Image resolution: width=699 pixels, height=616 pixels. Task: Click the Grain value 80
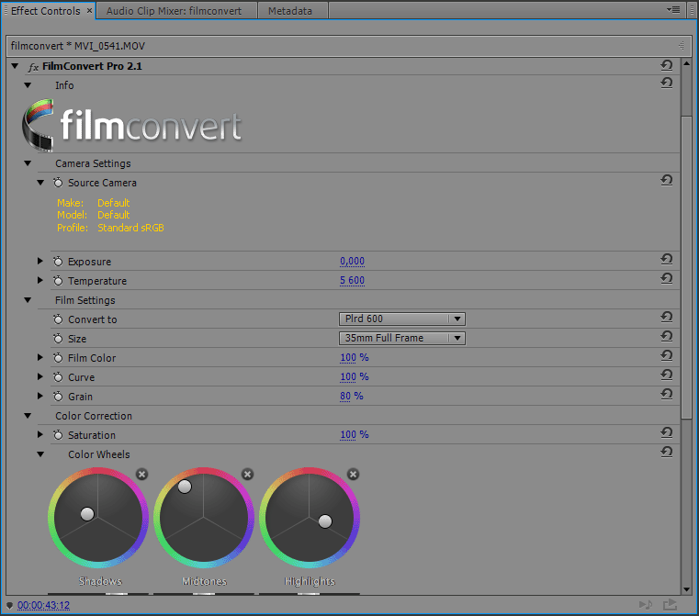pyautogui.click(x=345, y=396)
